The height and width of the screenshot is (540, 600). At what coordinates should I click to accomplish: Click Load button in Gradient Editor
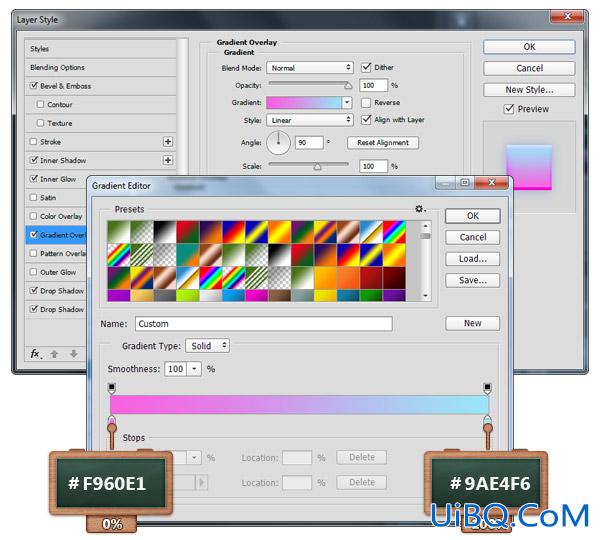473,259
